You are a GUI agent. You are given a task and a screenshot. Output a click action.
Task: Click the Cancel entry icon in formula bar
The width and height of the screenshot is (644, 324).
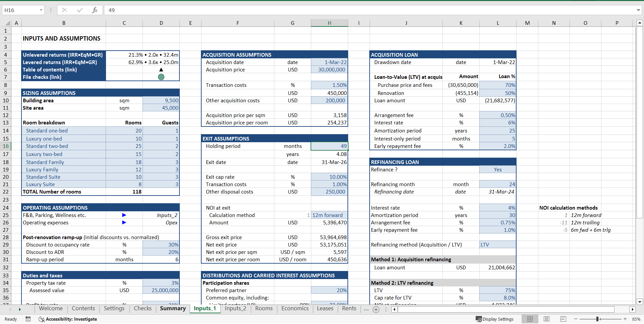point(64,10)
